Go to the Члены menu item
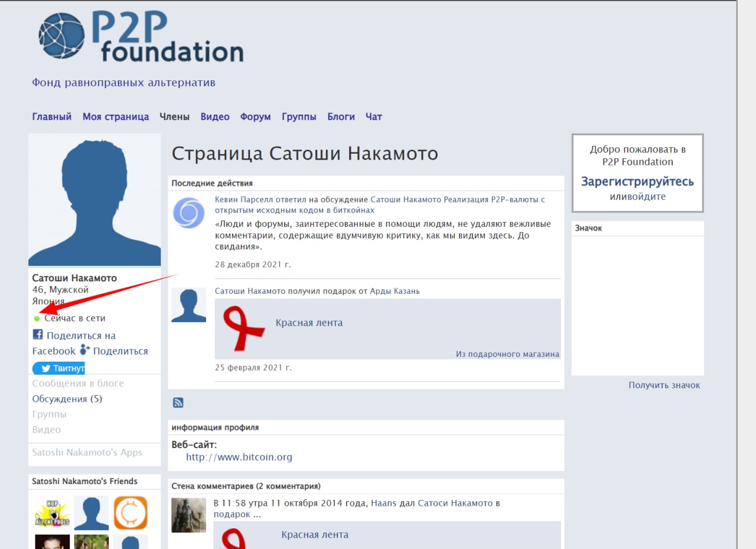 coord(174,117)
